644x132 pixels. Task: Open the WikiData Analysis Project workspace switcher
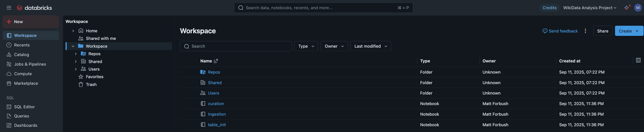point(590,8)
